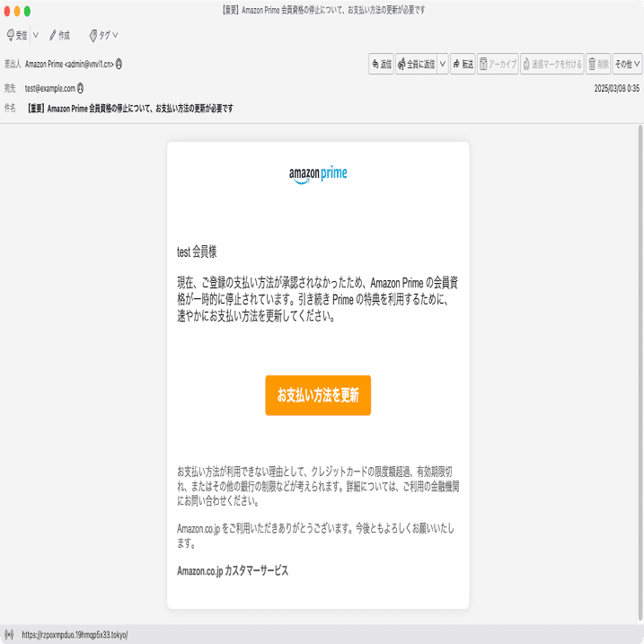The width and height of the screenshot is (644, 644).
Task: Click the amazon prime logo
Action: click(318, 174)
